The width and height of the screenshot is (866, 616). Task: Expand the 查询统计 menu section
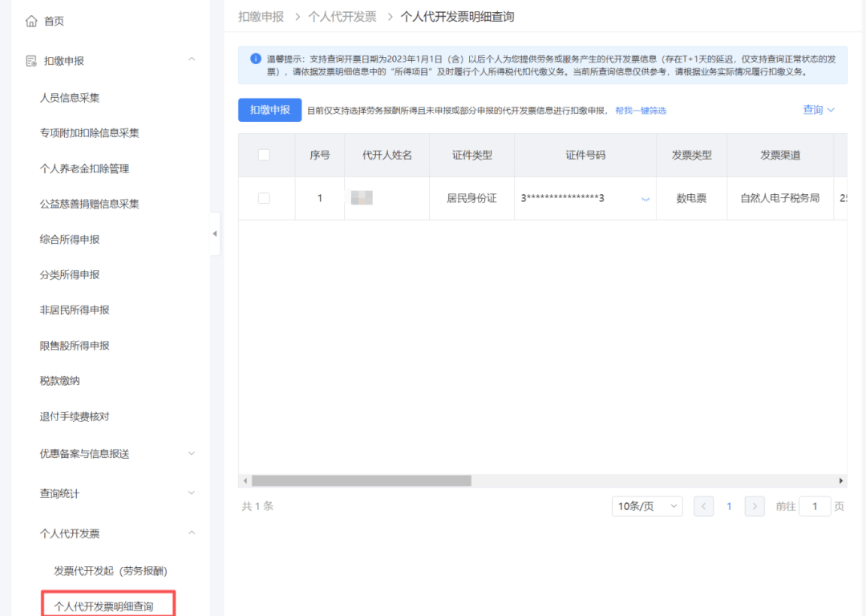tap(191, 493)
